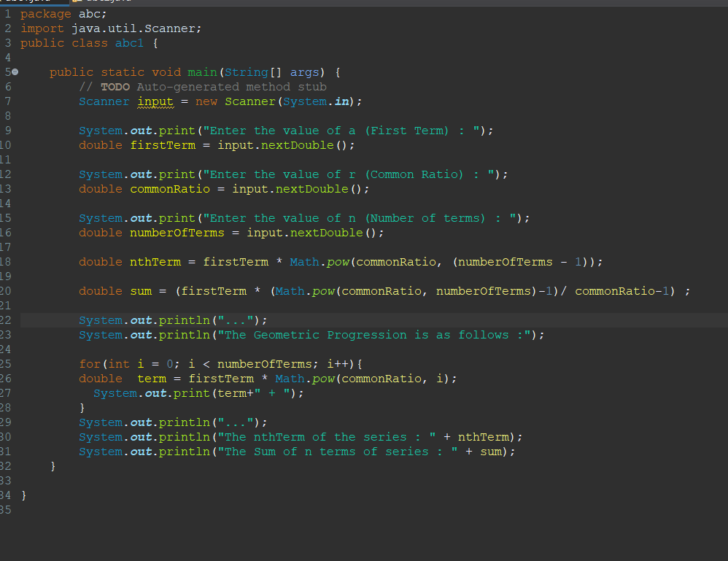Click numberOfTerms in its double declaration
This screenshot has height=561, width=728.
177,233
